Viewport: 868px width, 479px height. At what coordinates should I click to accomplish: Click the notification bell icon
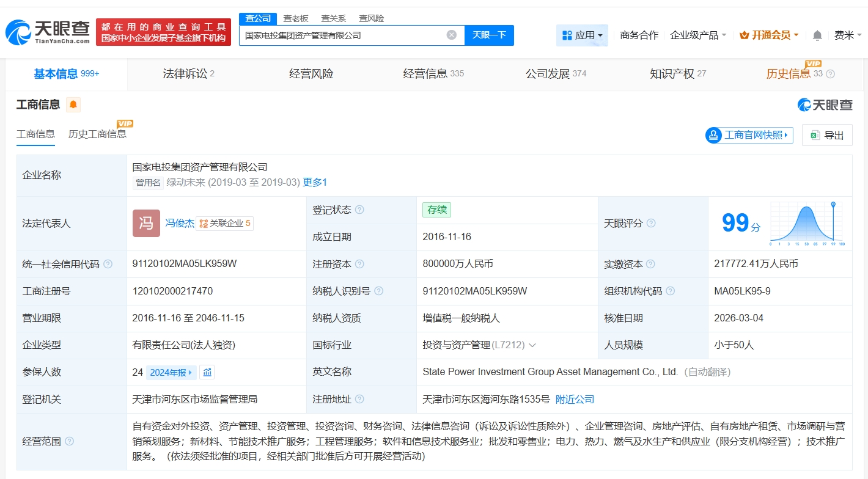point(817,35)
